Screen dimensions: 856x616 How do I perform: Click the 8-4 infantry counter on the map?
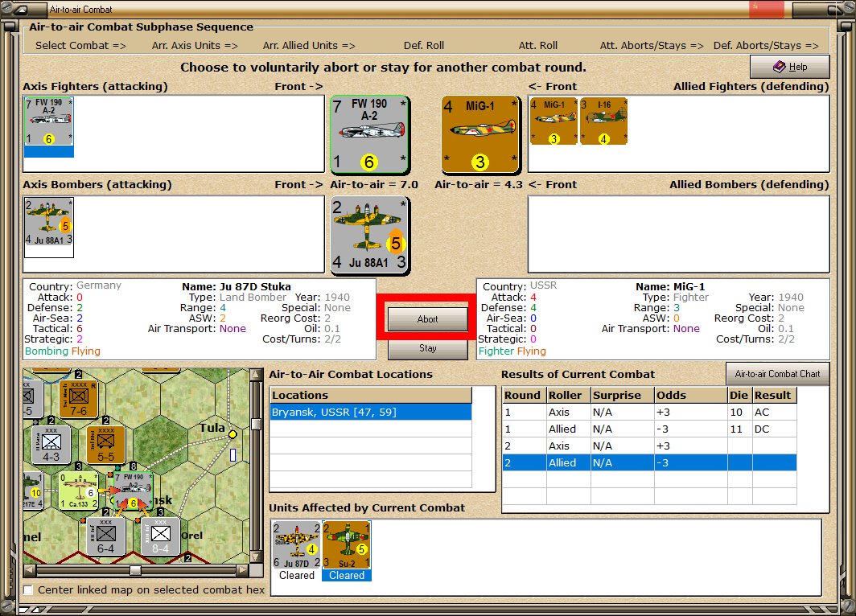pyautogui.click(x=160, y=536)
